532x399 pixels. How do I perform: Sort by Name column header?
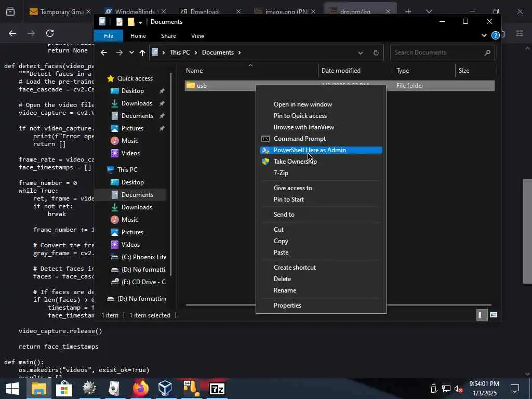194,71
